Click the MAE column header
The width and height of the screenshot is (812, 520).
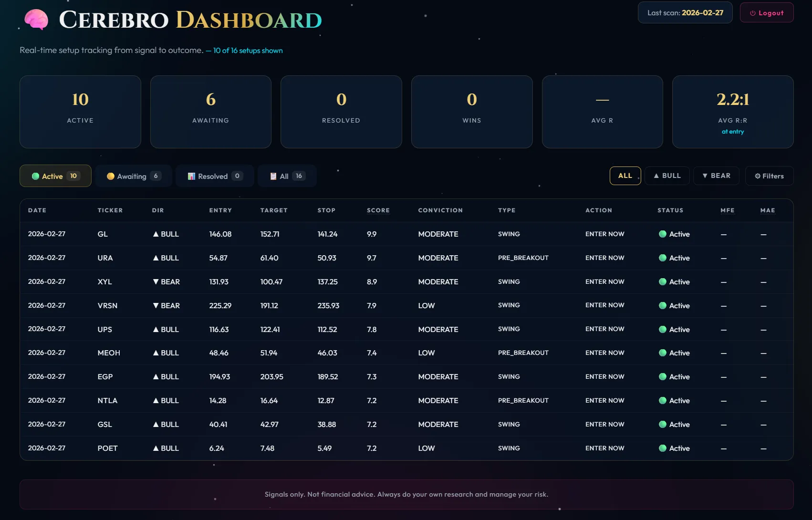(x=768, y=210)
